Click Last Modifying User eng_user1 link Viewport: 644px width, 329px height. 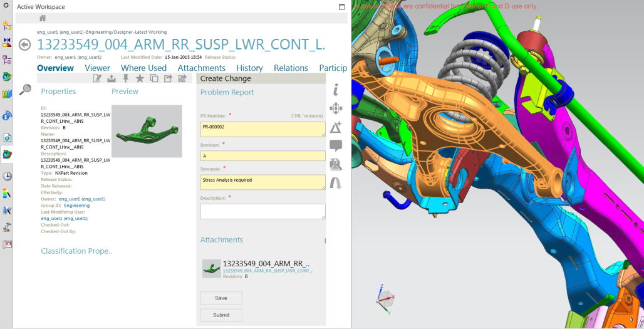(x=65, y=219)
